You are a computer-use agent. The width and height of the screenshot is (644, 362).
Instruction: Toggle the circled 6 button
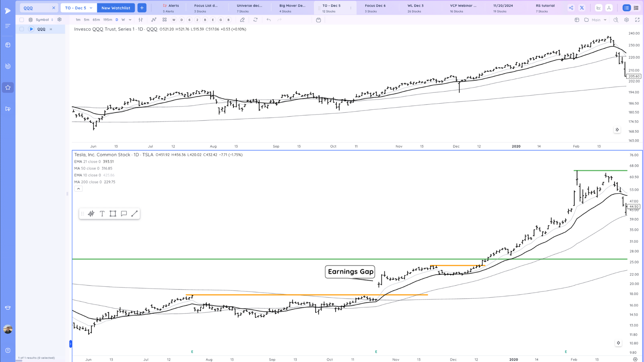click(190, 20)
